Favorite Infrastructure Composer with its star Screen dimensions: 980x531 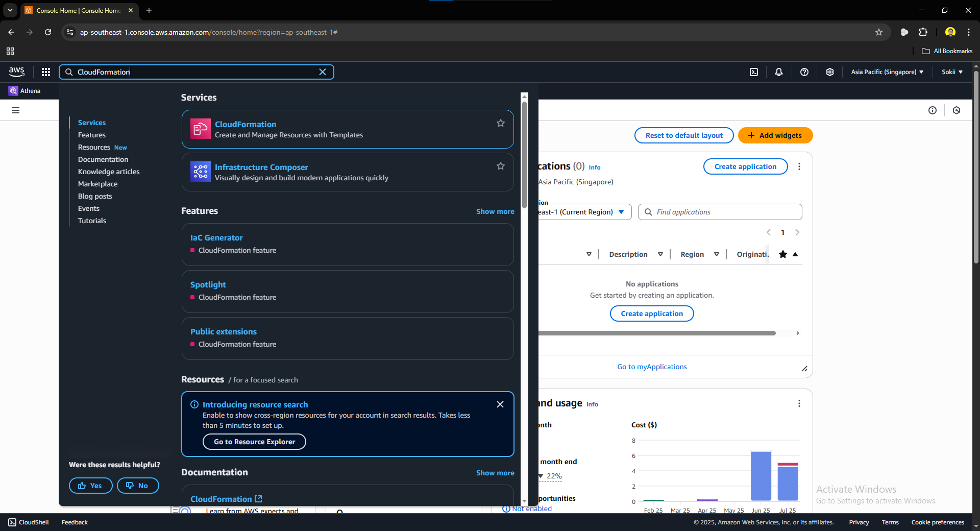pyautogui.click(x=501, y=166)
